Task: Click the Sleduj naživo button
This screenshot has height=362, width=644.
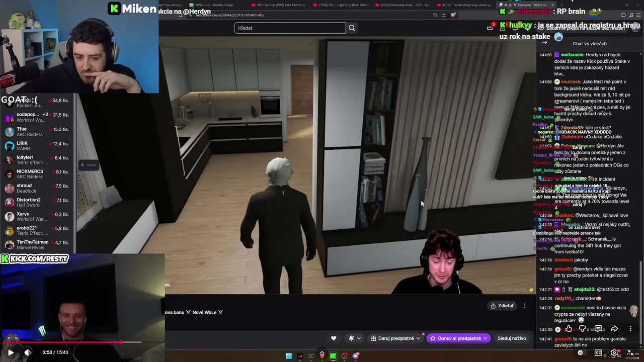Action: pos(512,338)
